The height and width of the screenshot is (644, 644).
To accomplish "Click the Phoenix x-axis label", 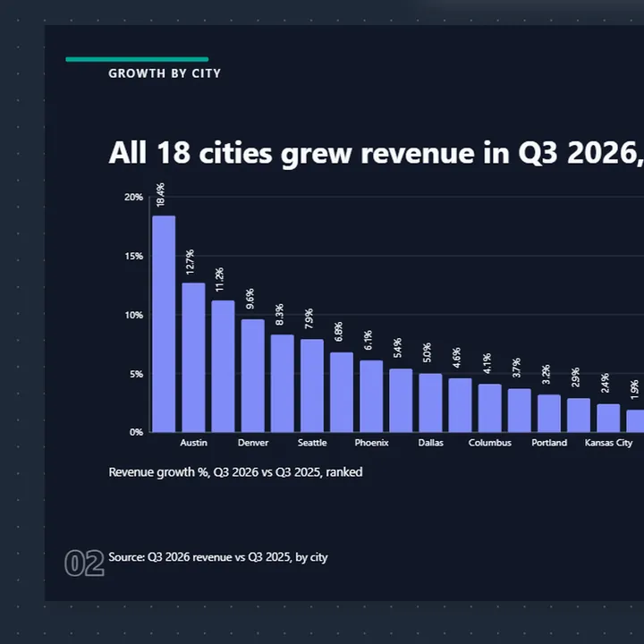I will pyautogui.click(x=372, y=443).
